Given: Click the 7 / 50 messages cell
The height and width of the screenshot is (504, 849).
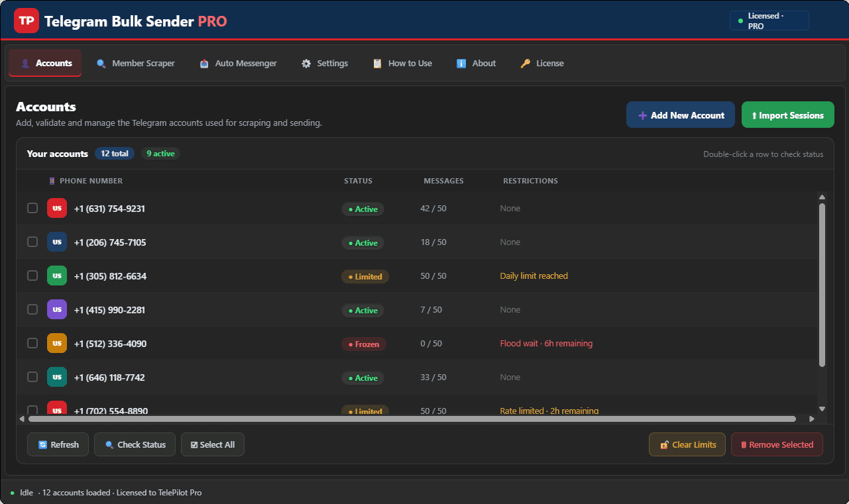Looking at the screenshot, I should (x=431, y=310).
